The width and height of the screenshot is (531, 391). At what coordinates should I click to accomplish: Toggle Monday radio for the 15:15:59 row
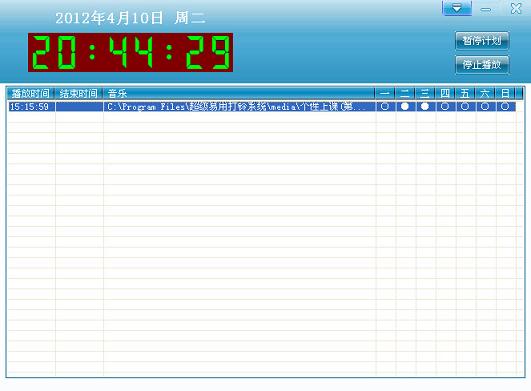coord(385,106)
